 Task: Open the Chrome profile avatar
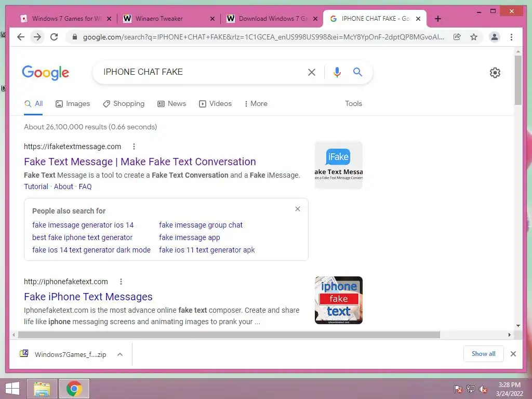[x=495, y=37]
